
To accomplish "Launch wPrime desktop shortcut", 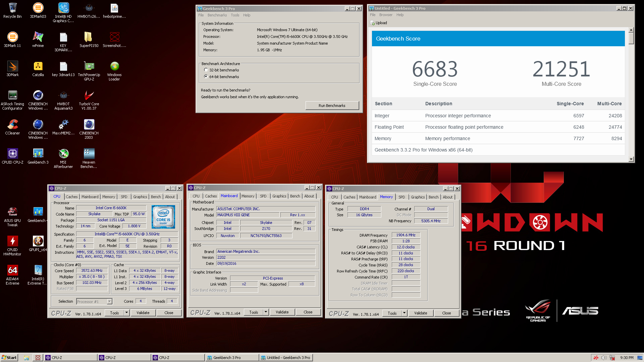I will [38, 40].
